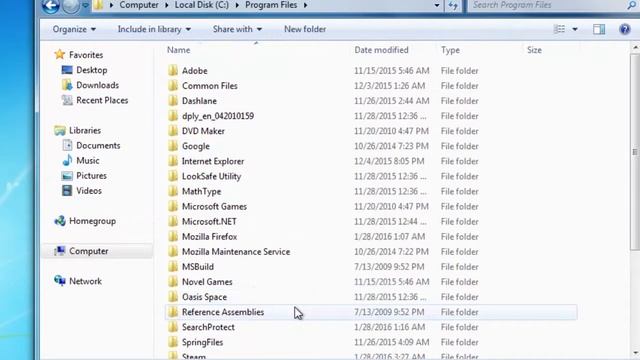
Task: Click the DVD Maker folder icon
Action: (173, 131)
